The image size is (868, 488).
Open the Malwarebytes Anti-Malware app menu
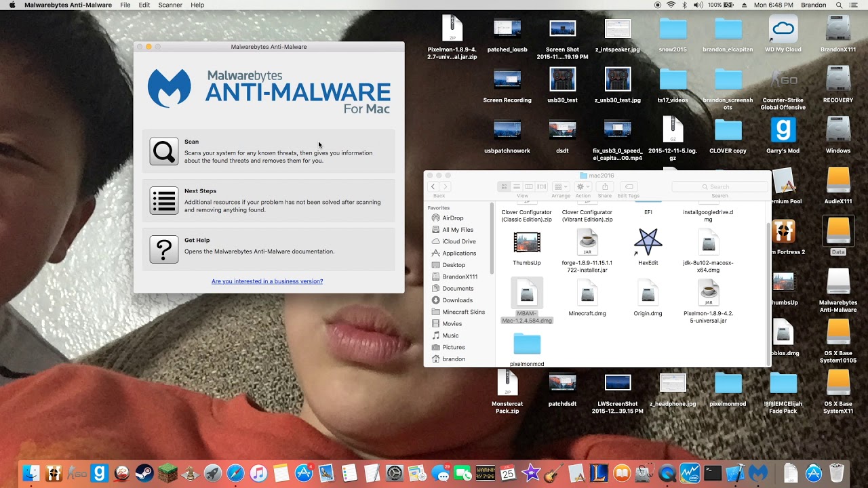click(68, 5)
